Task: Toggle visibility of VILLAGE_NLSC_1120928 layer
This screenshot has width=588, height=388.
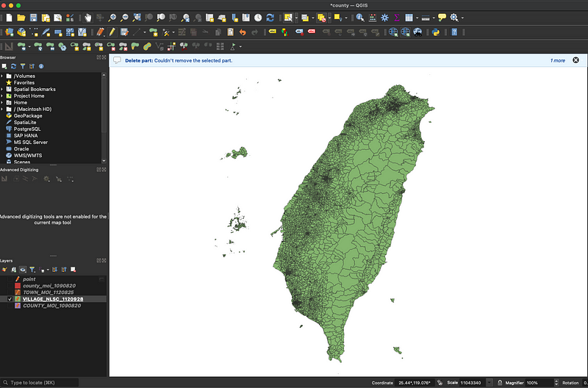Action: (x=10, y=299)
